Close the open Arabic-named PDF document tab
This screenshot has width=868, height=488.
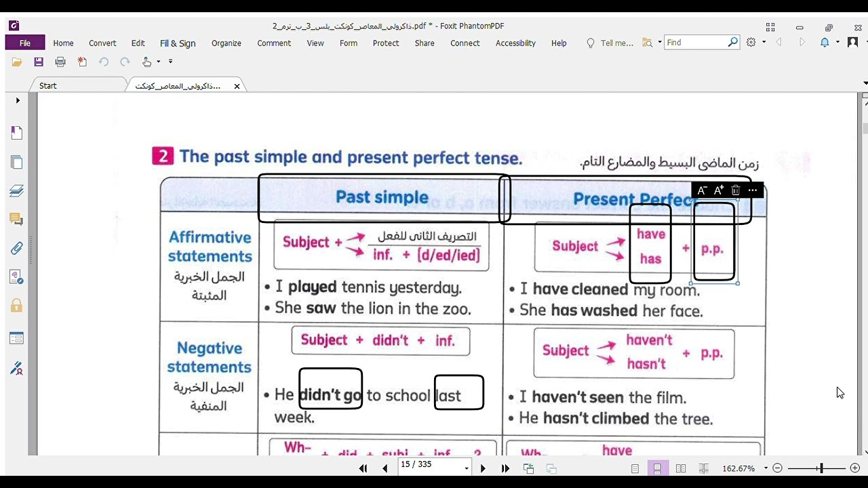pyautogui.click(x=237, y=86)
